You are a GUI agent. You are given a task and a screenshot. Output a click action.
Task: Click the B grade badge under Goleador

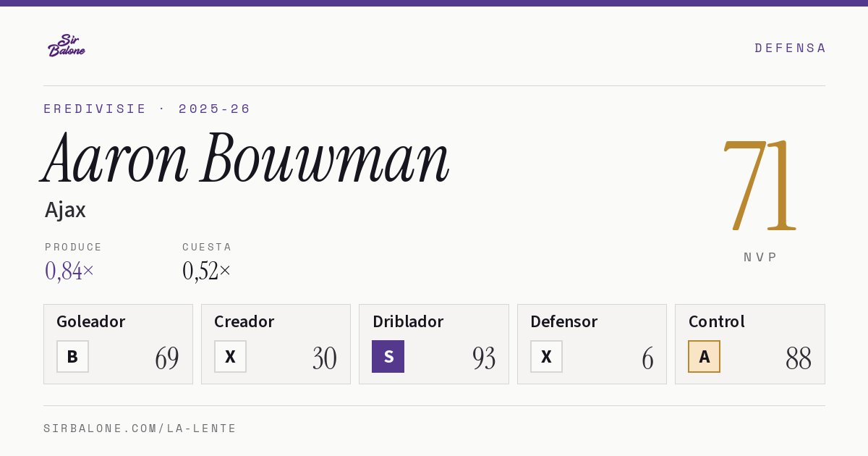click(72, 356)
